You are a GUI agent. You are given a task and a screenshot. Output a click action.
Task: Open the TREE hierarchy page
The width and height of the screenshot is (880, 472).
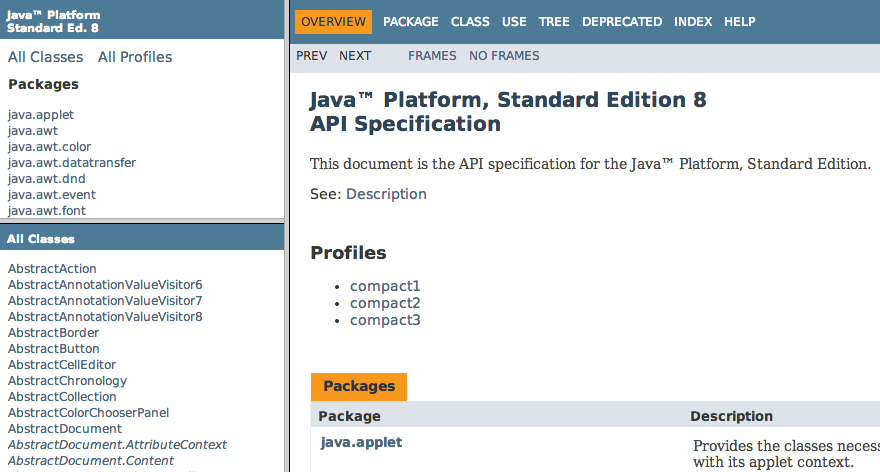(554, 21)
